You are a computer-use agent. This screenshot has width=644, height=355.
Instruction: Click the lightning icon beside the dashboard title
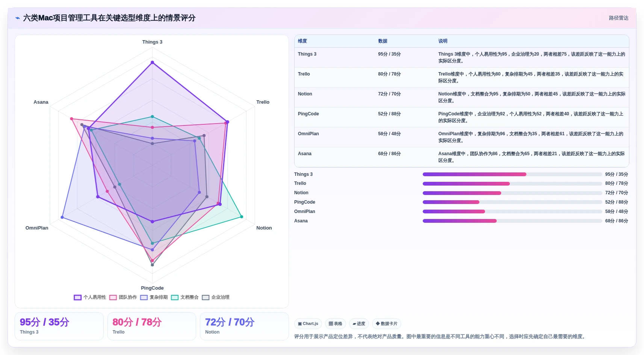(x=18, y=18)
